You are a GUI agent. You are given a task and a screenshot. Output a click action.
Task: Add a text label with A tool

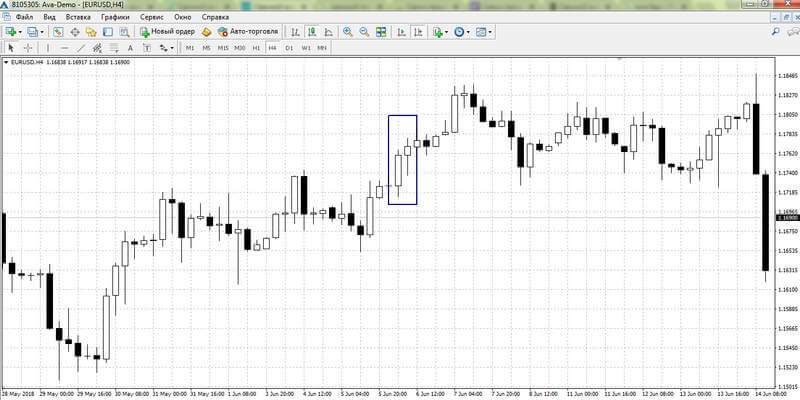pyautogui.click(x=130, y=48)
